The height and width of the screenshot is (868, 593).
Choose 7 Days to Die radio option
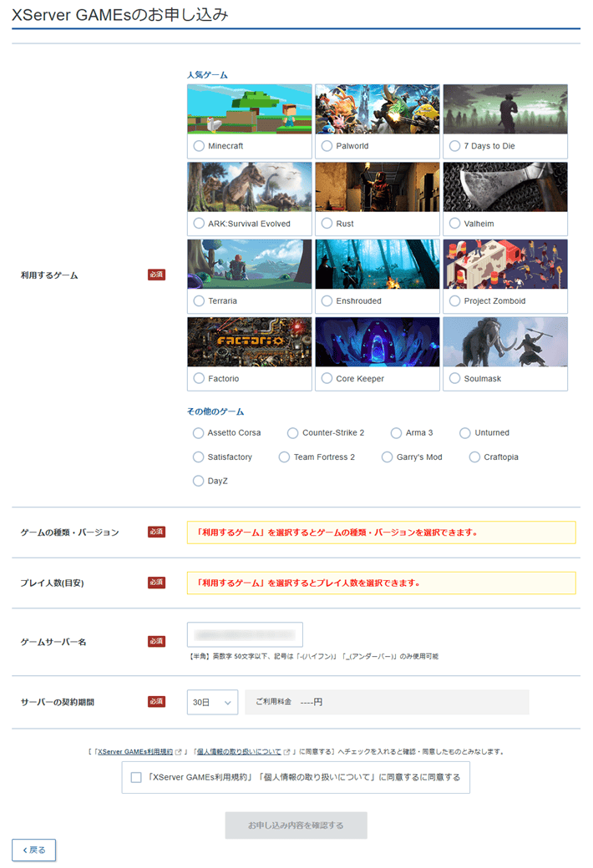(x=455, y=146)
